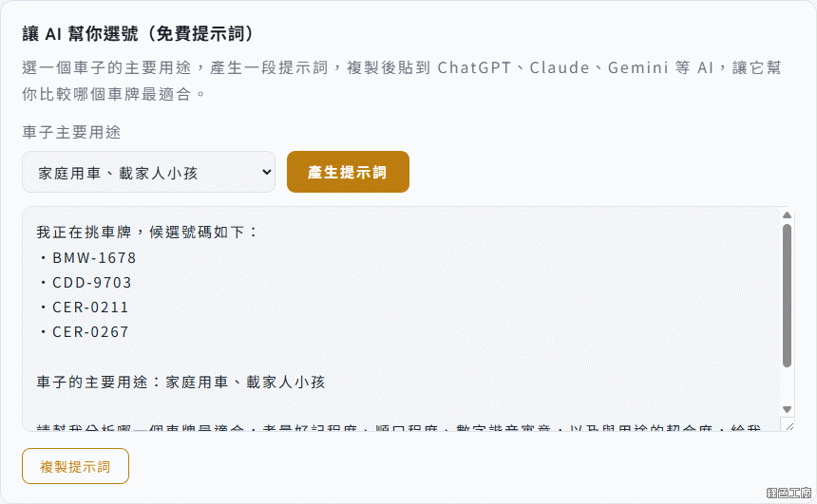This screenshot has height=504, width=817.
Task: Click the CER-0267 line in prompt
Action: click(84, 332)
